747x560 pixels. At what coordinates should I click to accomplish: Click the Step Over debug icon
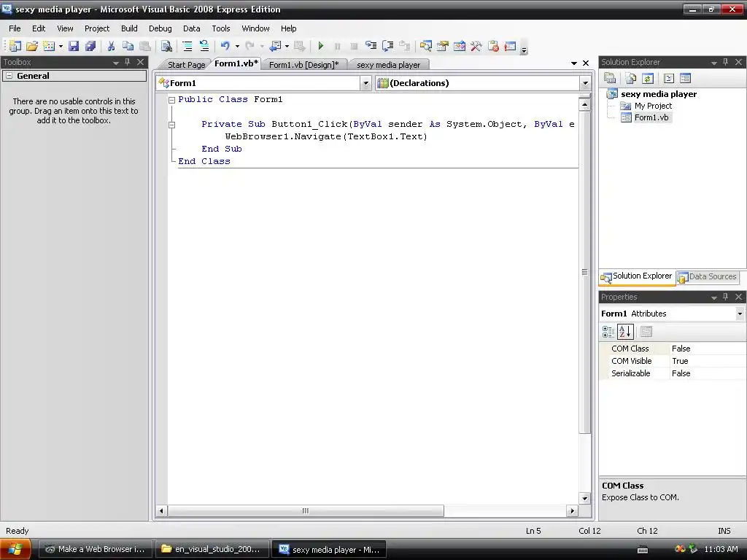click(x=388, y=46)
